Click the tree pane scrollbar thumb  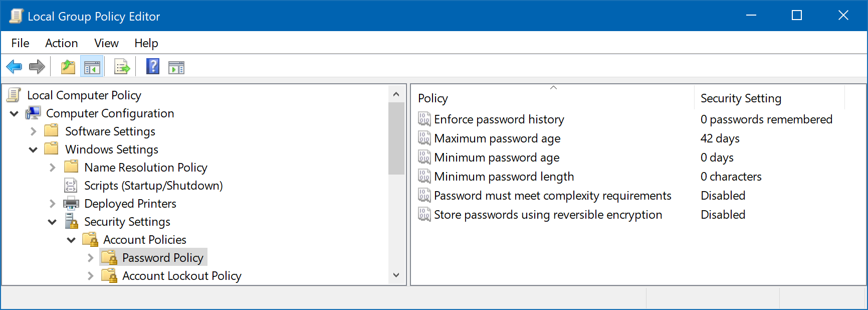pyautogui.click(x=396, y=138)
